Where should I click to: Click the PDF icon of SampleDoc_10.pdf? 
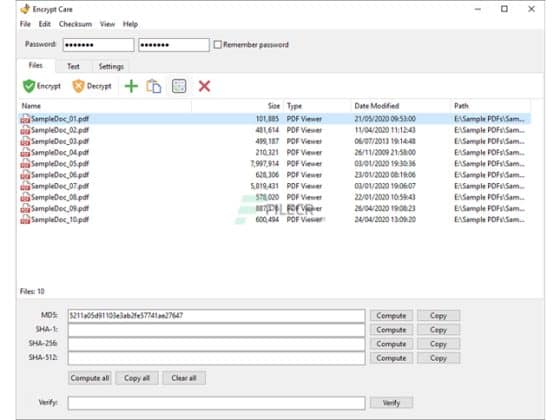25,220
